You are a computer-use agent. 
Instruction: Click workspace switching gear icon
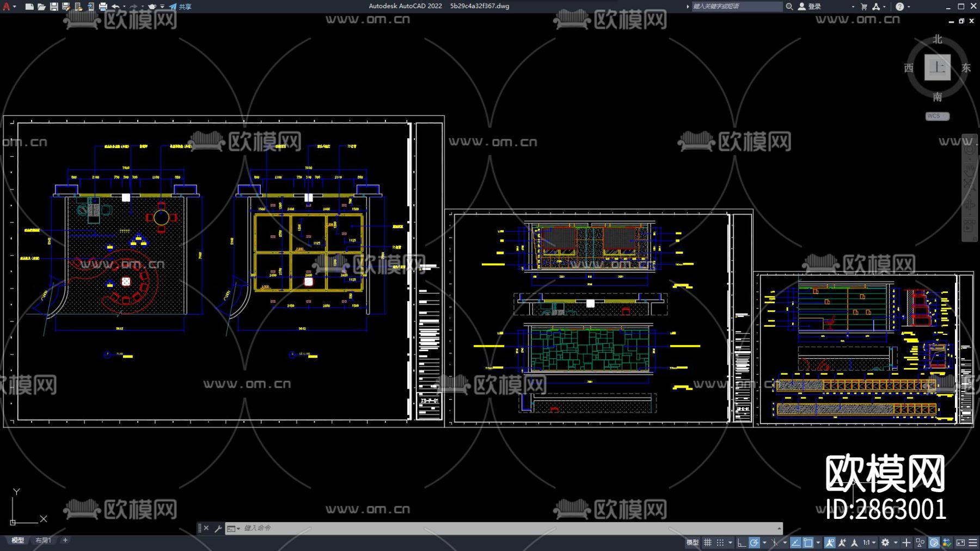click(885, 542)
